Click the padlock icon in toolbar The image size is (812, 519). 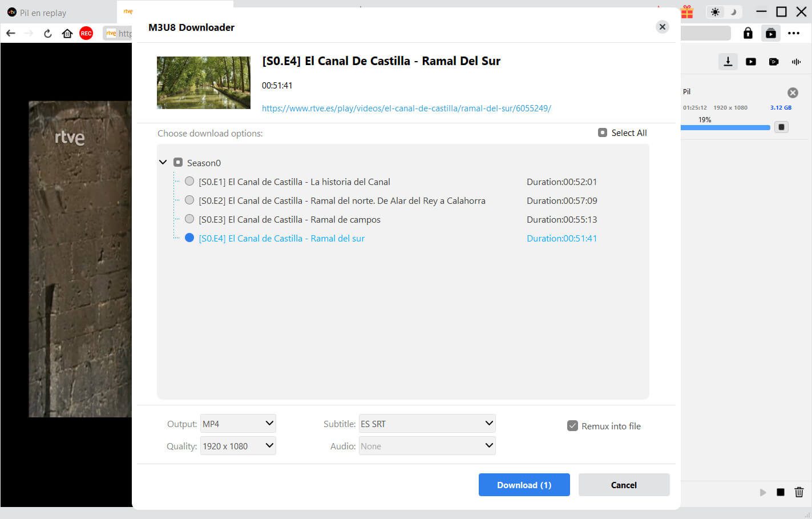748,34
